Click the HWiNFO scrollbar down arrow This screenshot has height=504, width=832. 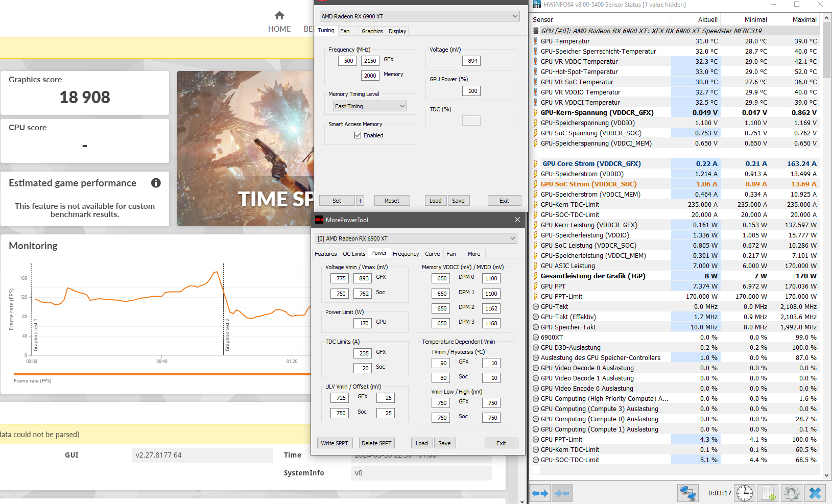(x=827, y=475)
